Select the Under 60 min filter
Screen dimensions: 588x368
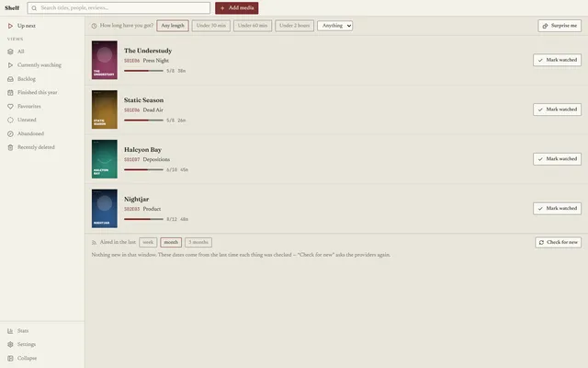pyautogui.click(x=253, y=26)
